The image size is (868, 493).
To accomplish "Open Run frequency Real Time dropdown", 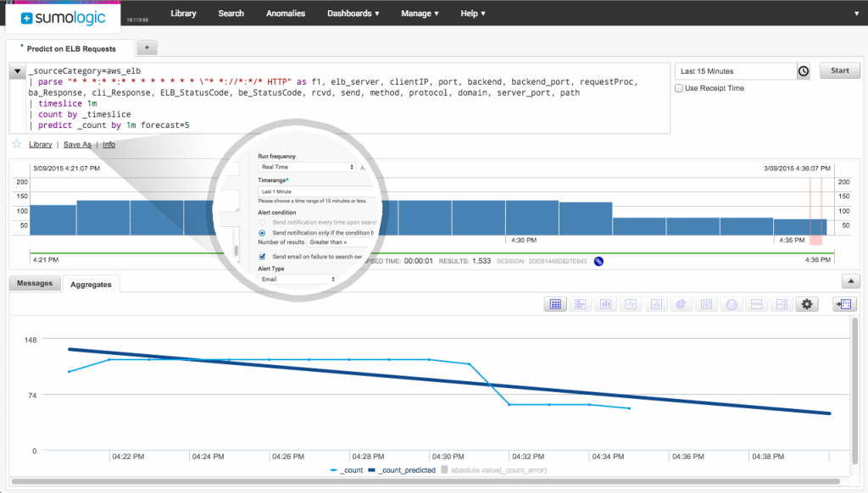I will 307,167.
